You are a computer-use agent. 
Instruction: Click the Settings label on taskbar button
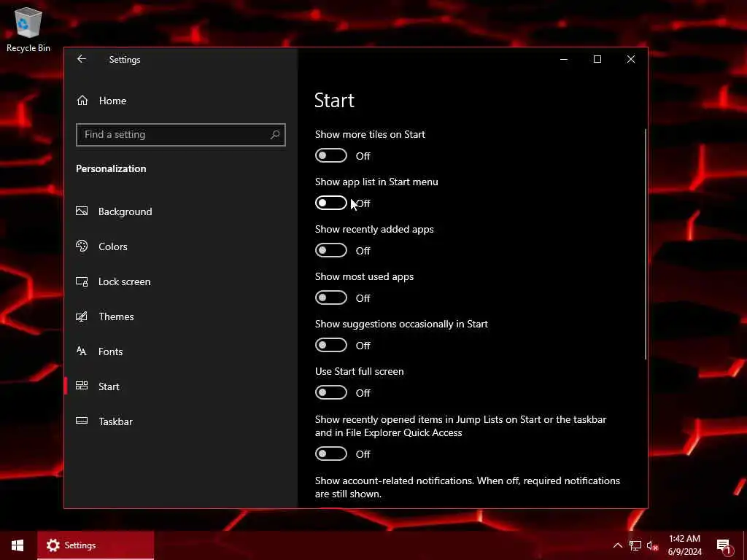click(80, 545)
